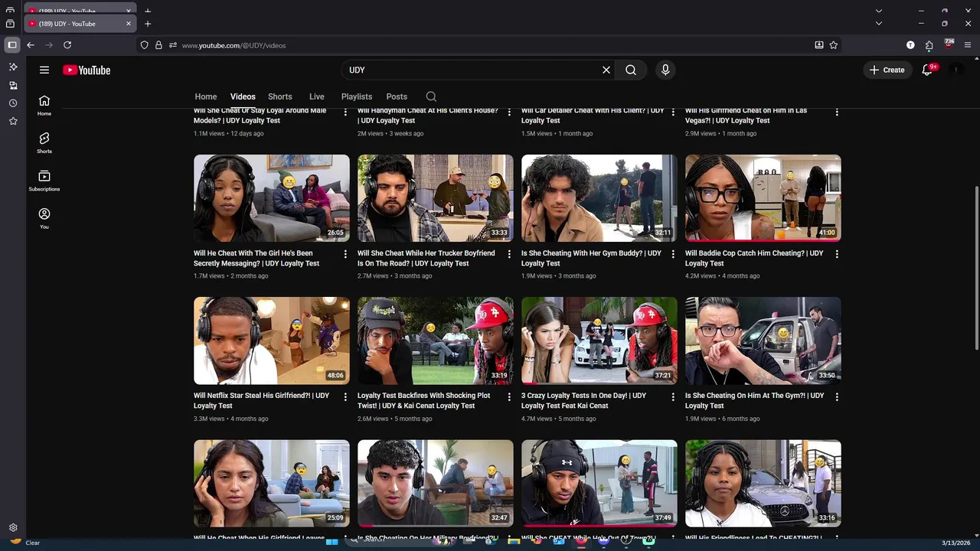
Task: Open 'Is She Cheating With Her Gym Buddy' title
Action: pyautogui.click(x=591, y=258)
